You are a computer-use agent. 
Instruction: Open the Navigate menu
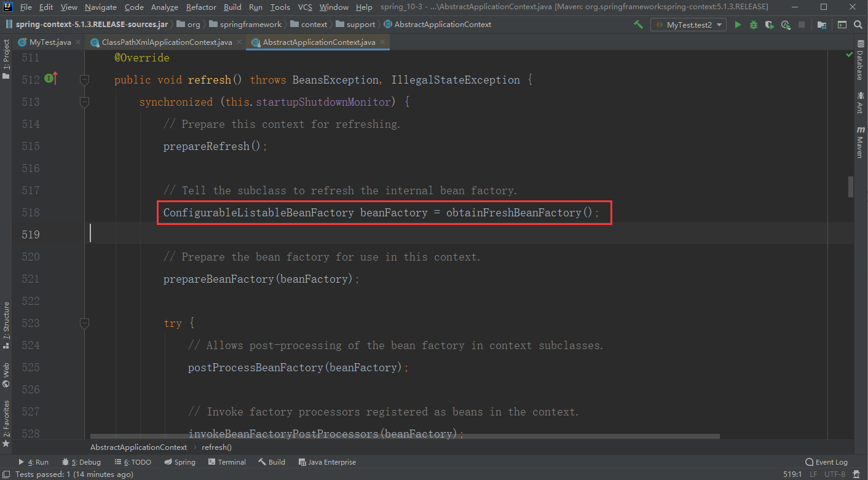click(x=101, y=7)
